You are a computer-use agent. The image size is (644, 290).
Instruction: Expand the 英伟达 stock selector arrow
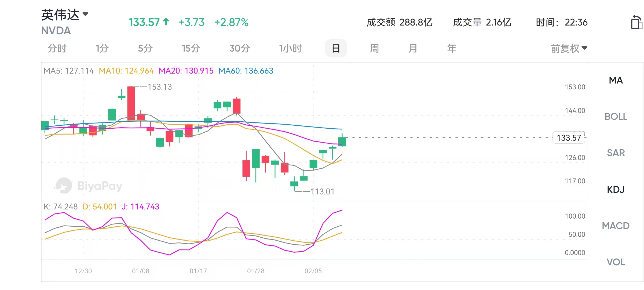[x=85, y=14]
